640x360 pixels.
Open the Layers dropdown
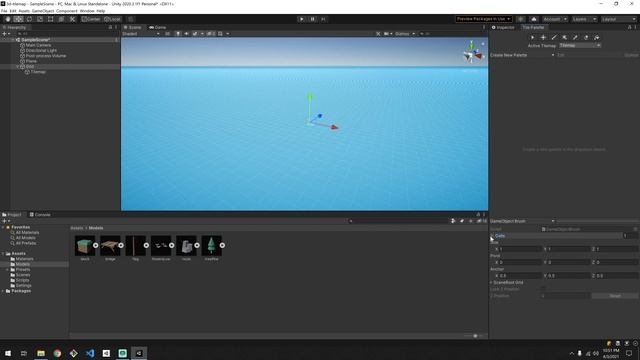(x=584, y=19)
